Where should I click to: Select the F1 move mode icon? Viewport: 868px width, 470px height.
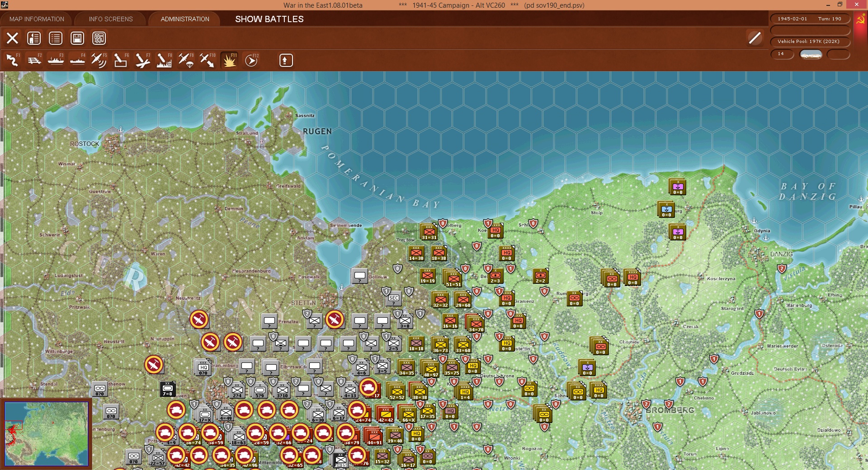12,60
